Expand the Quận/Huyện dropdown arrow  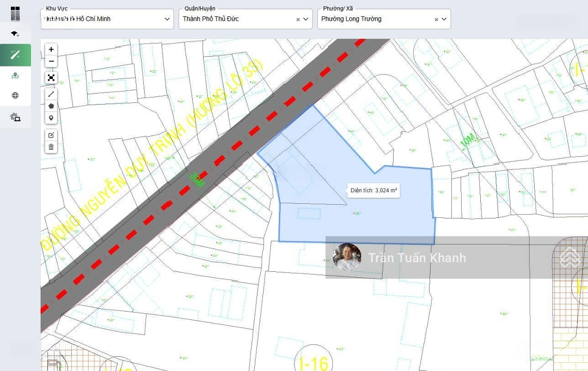[306, 19]
